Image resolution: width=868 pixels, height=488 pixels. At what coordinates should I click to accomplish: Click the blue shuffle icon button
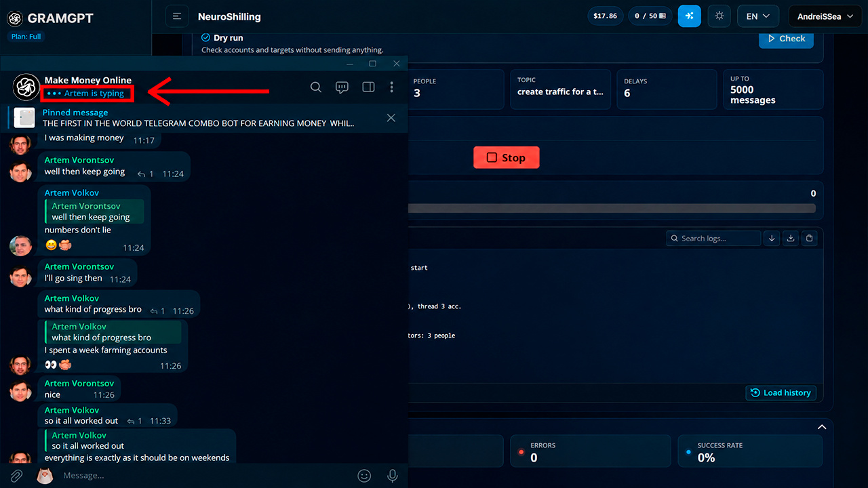689,16
